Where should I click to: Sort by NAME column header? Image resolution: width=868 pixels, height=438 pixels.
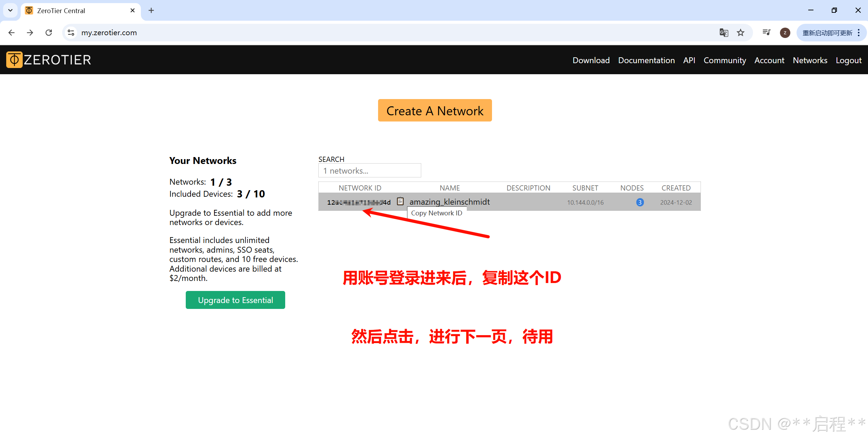coord(450,188)
